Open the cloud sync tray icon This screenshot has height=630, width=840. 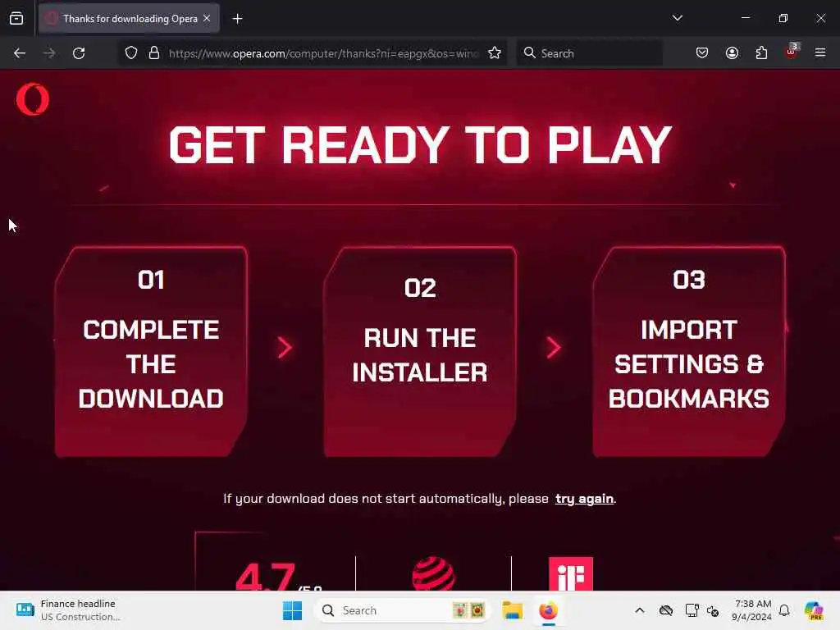tap(666, 610)
